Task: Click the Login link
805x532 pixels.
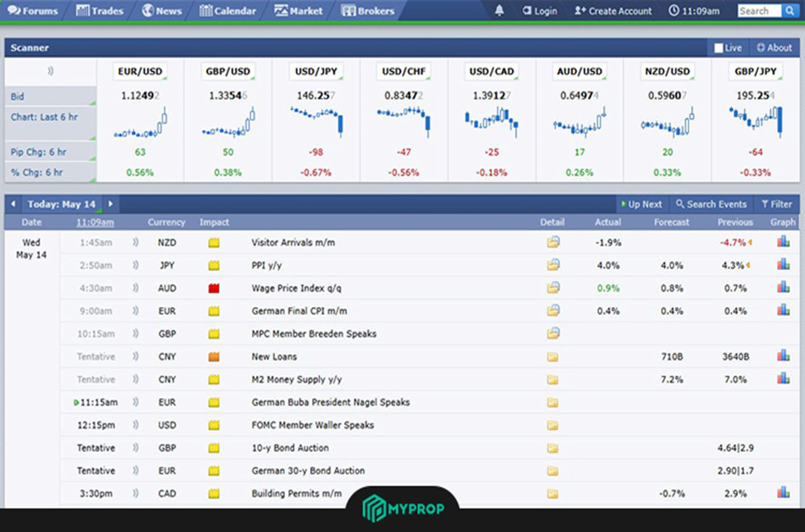Action: point(540,11)
